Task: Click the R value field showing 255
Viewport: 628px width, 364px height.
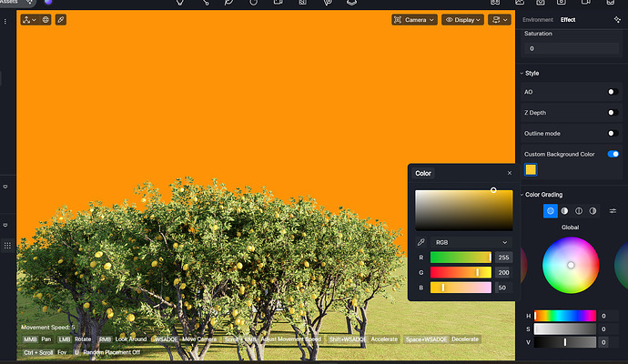Action: (503, 258)
